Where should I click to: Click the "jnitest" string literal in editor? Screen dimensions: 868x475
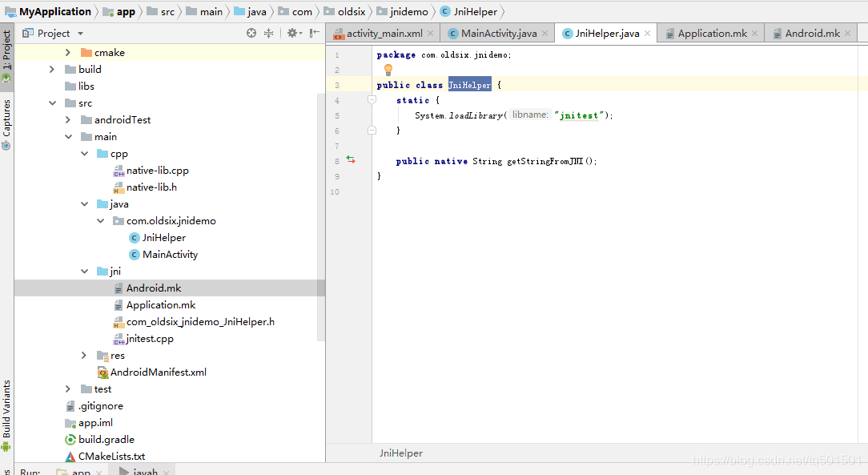(x=578, y=115)
